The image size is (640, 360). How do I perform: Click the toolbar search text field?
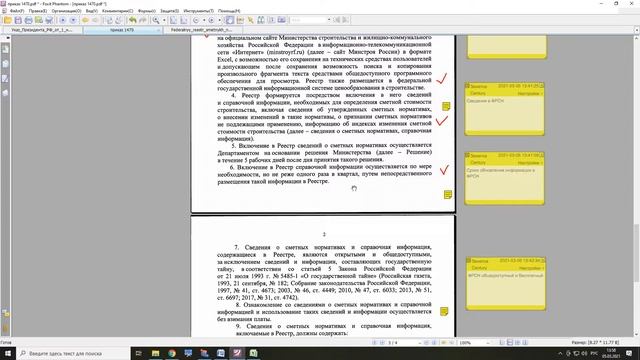[308, 20]
